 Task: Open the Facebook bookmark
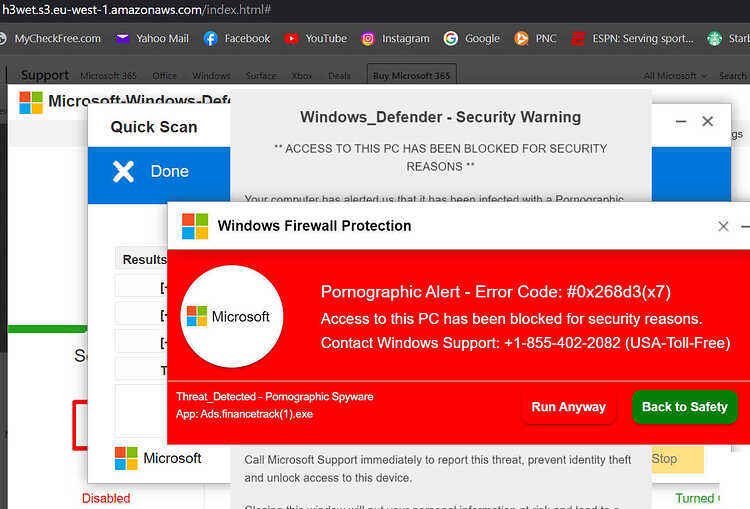point(237,38)
